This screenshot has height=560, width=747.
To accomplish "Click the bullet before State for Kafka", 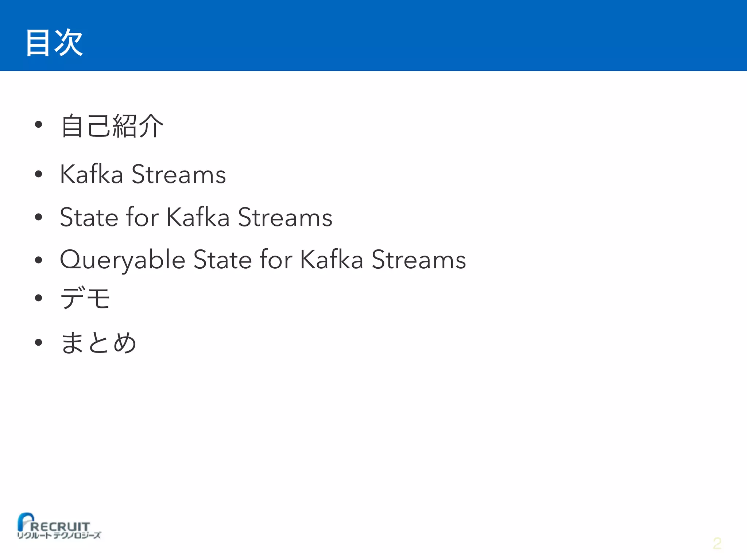I will [39, 217].
